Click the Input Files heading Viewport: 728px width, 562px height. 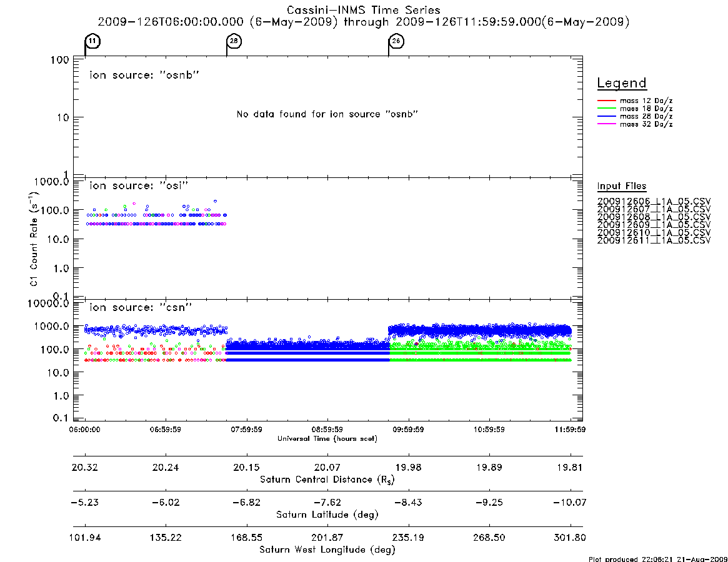622,186
